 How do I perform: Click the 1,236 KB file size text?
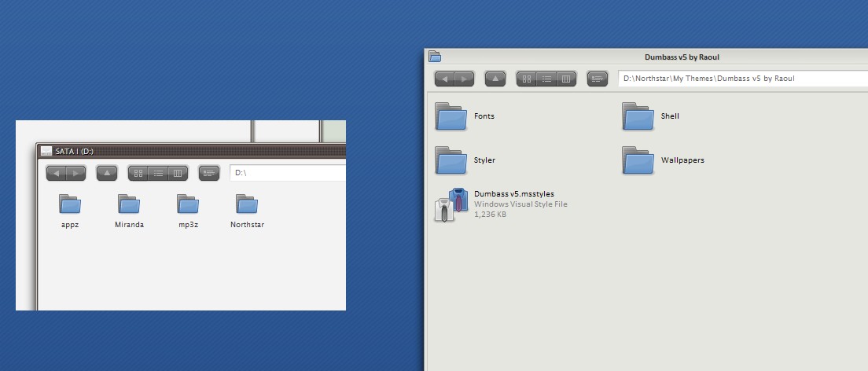point(490,215)
